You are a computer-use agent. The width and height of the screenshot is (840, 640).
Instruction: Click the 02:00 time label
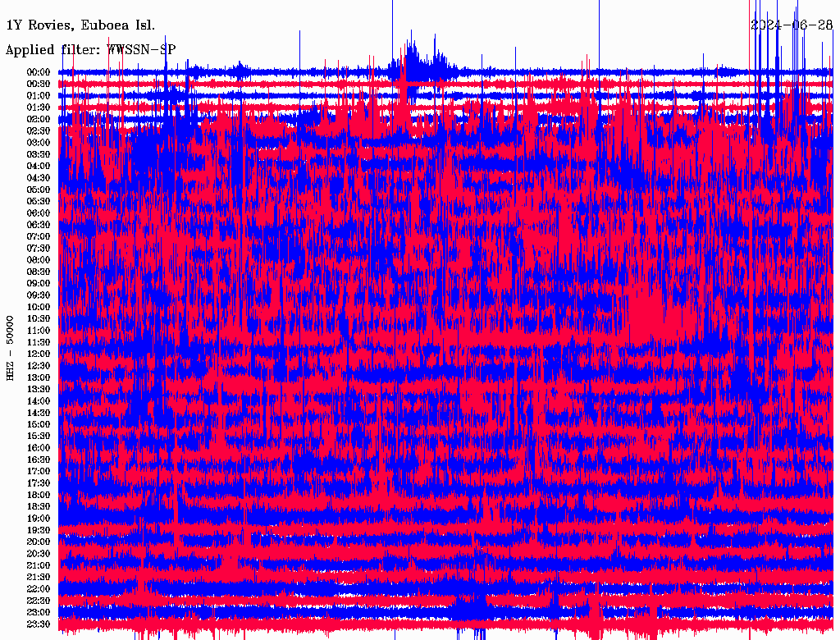click(x=39, y=119)
